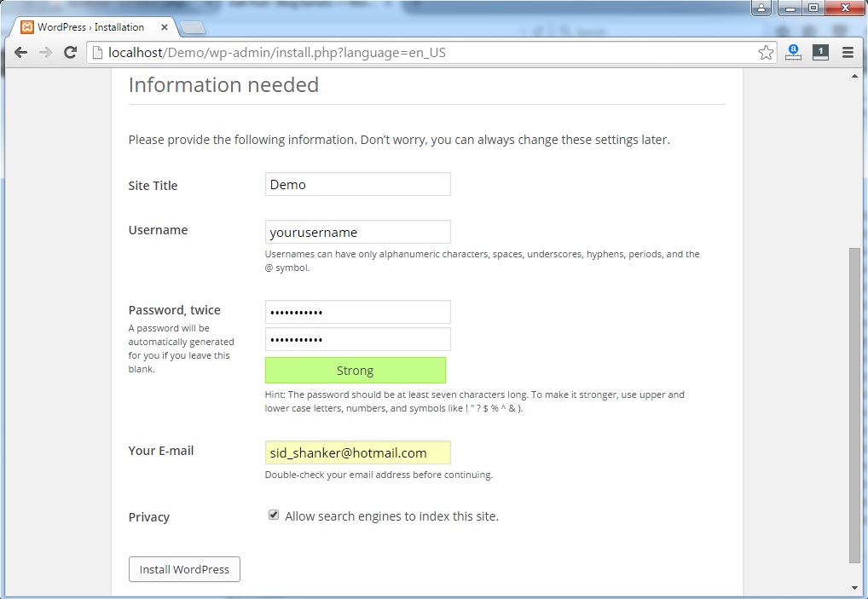Screen dimensions: 868x599
Task: Click the extension icon with blue letter a
Action: 793,53
